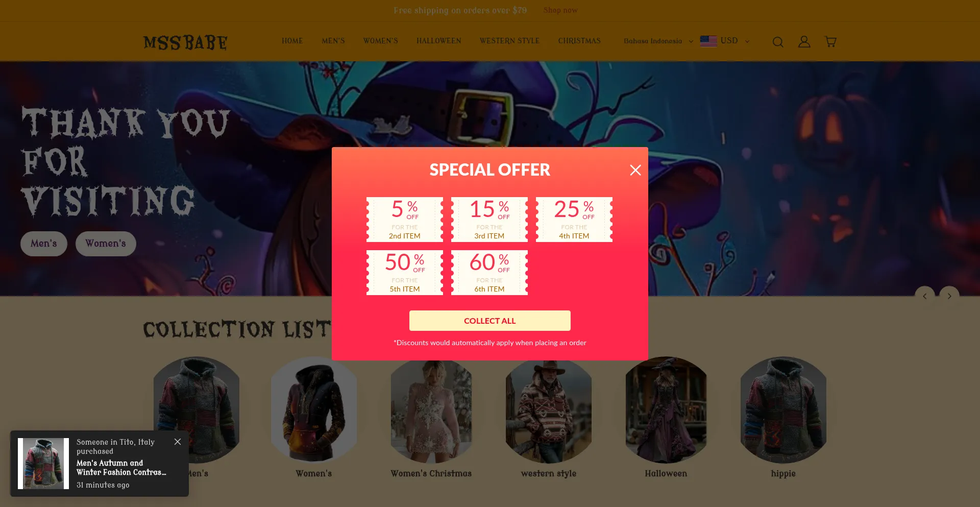Click the MSSBABE logo
This screenshot has width=980, height=507.
[x=185, y=42]
